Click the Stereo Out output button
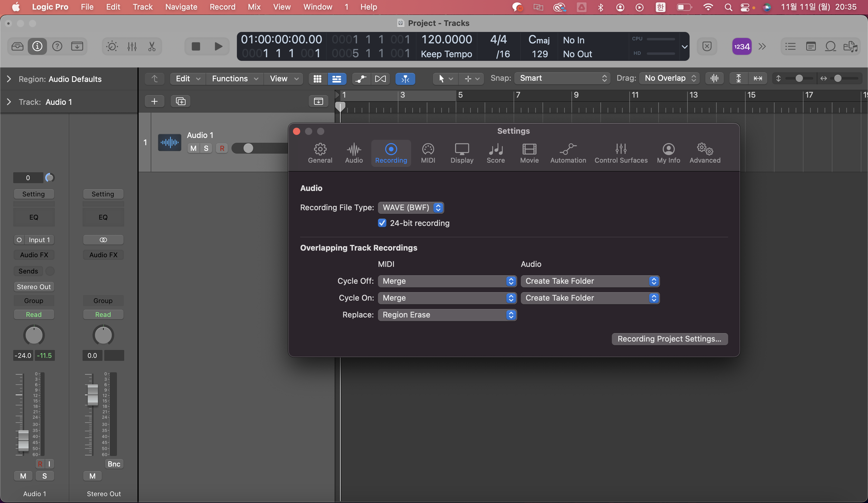The image size is (868, 503). (34, 287)
